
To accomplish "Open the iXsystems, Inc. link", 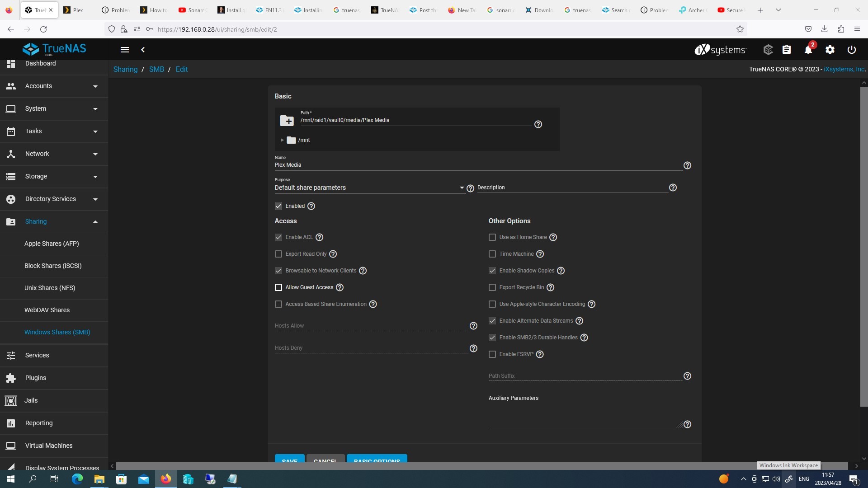I will point(844,69).
